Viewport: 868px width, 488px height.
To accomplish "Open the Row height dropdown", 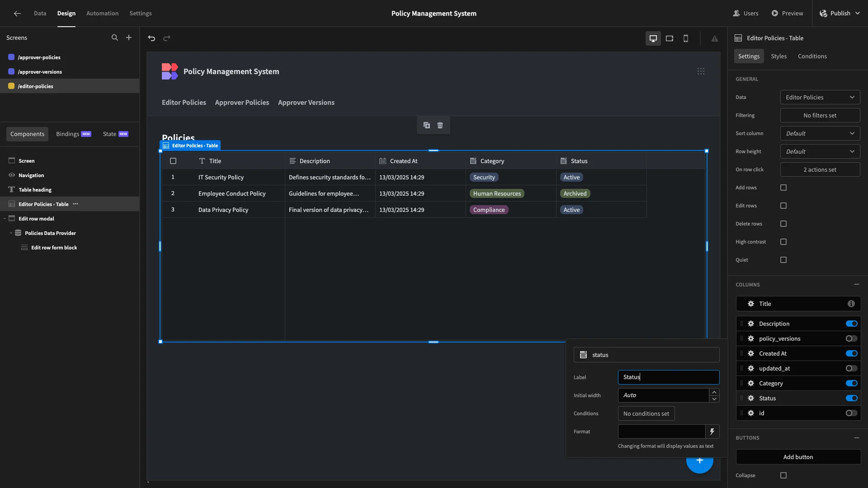I will point(820,151).
